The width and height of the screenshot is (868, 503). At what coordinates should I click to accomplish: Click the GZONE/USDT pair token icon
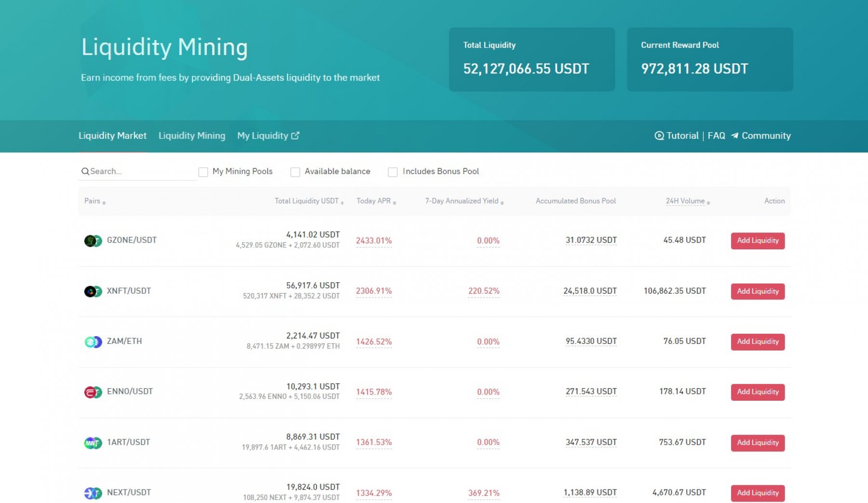tap(93, 241)
